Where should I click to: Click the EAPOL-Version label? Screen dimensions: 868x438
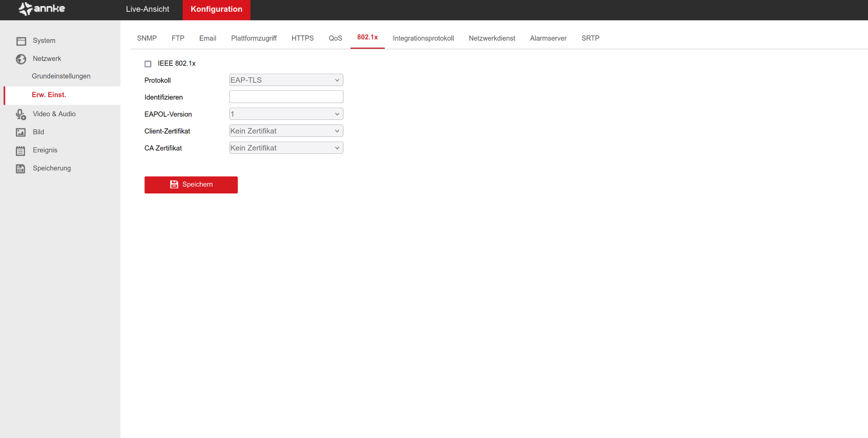click(x=168, y=114)
